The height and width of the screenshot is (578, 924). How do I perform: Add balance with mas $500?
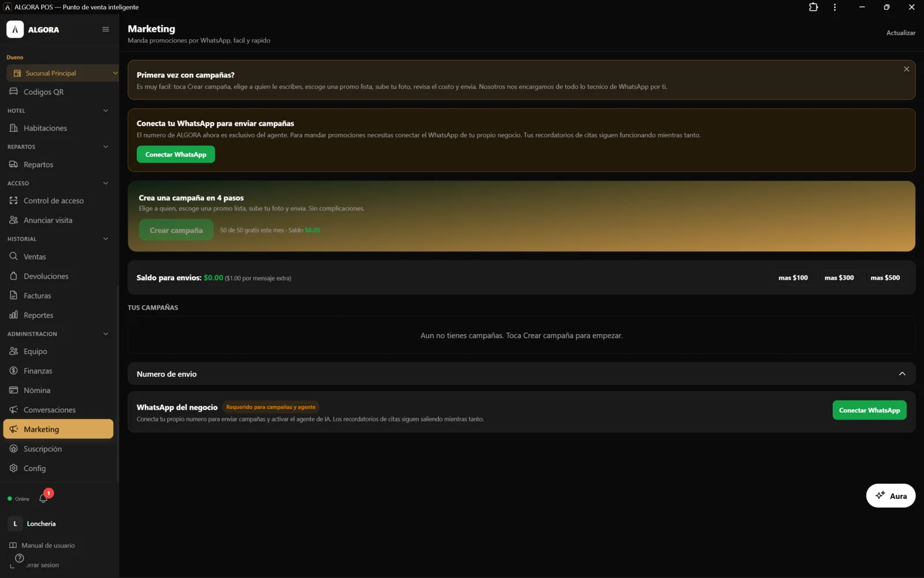(x=885, y=278)
